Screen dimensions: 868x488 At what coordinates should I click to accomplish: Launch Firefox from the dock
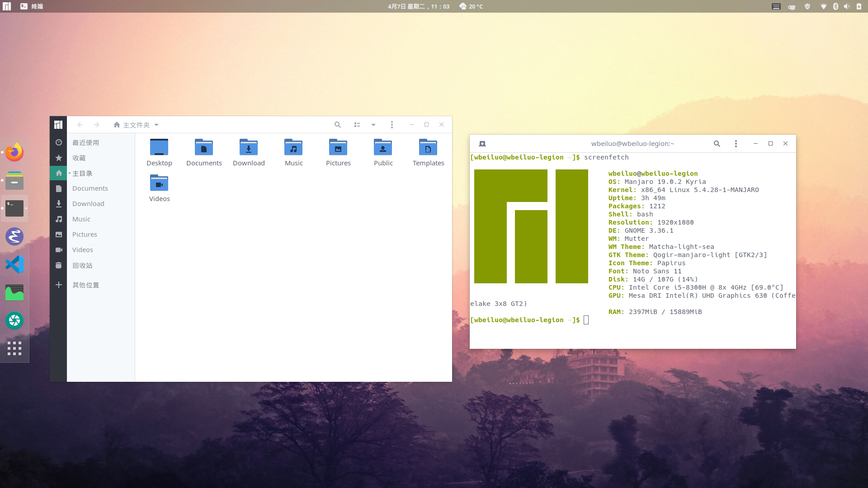(14, 153)
